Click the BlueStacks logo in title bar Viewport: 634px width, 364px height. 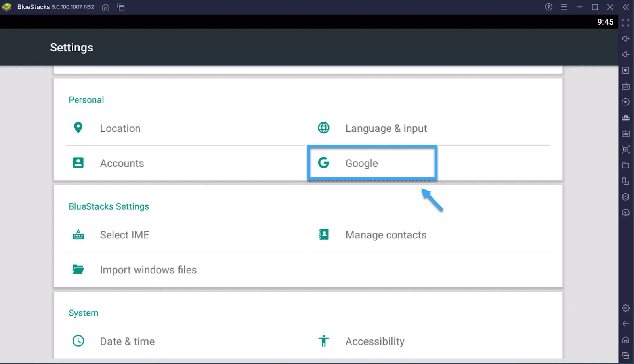coord(7,7)
